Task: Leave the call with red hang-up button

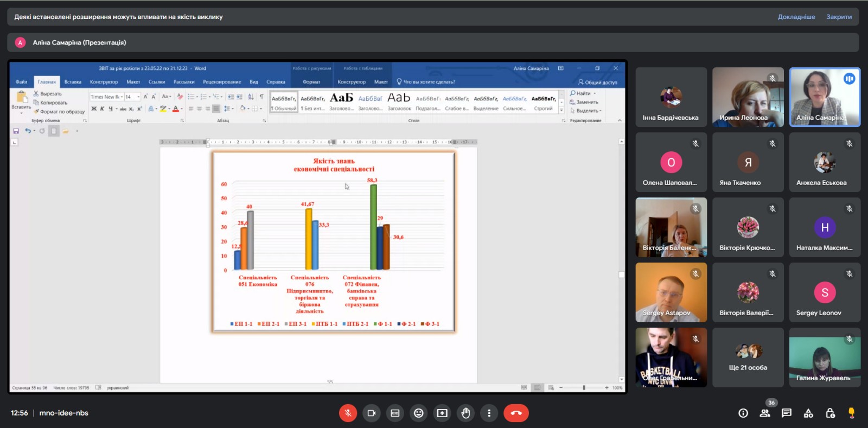Action: (x=516, y=413)
